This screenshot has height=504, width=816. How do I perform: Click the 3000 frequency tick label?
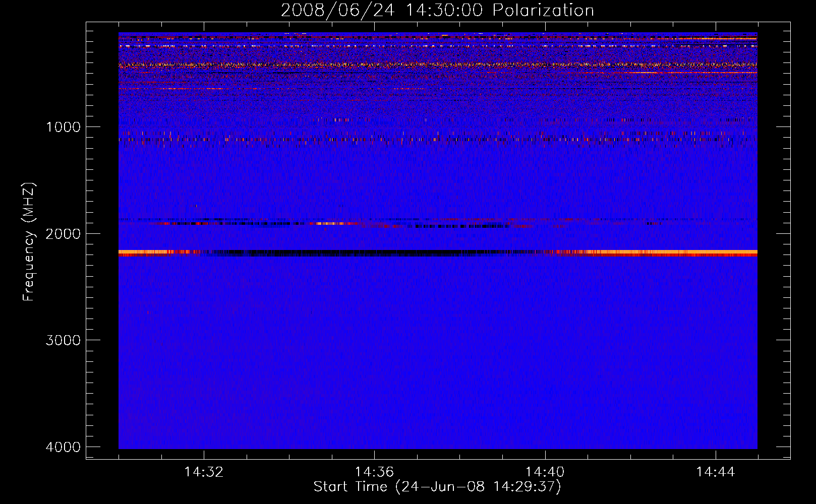pos(63,340)
